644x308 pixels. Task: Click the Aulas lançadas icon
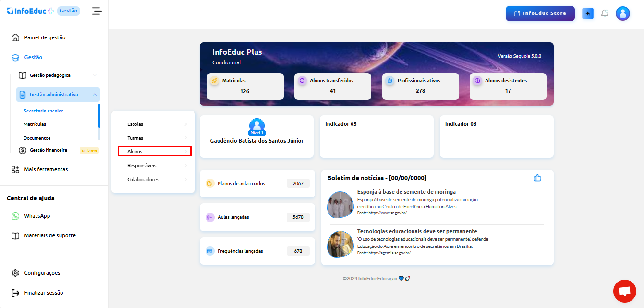click(x=210, y=217)
